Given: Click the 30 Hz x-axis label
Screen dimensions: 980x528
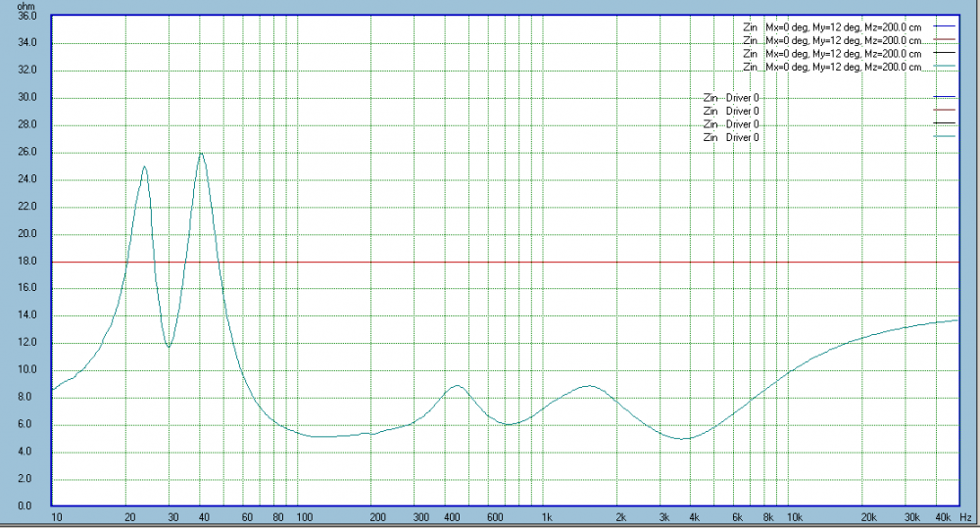Looking at the screenshot, I should 173,517.
